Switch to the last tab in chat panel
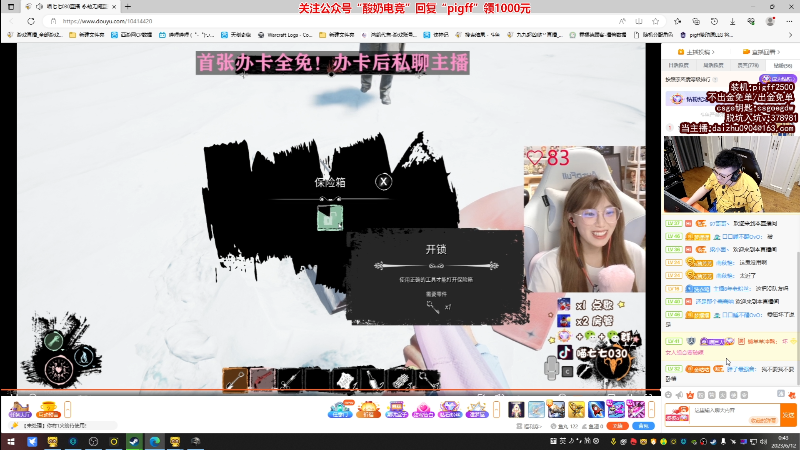800x450 pixels. click(783, 65)
